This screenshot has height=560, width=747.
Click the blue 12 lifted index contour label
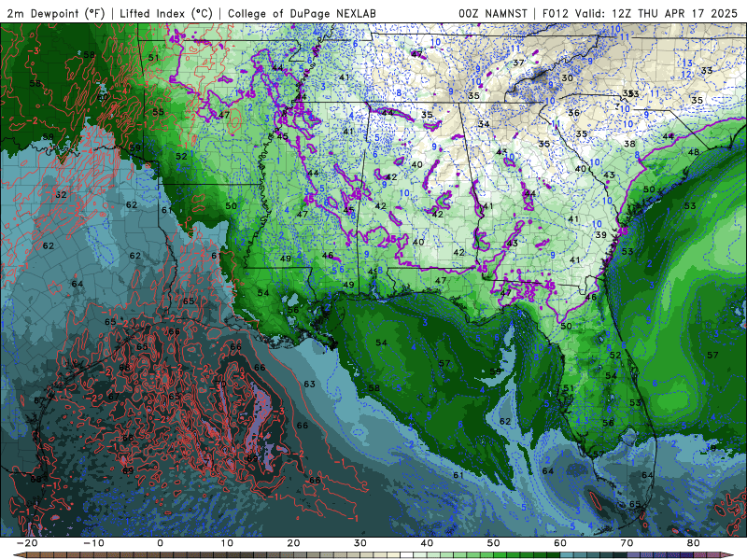click(686, 75)
